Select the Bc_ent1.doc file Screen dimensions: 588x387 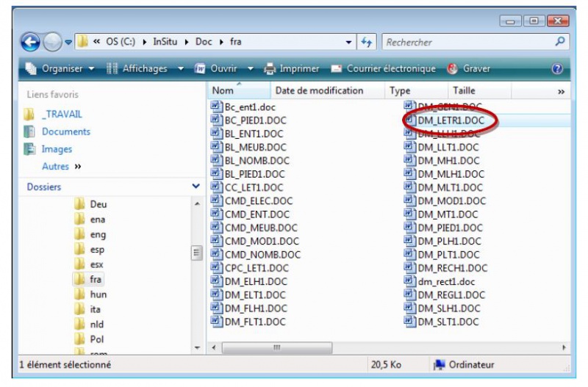click(250, 107)
